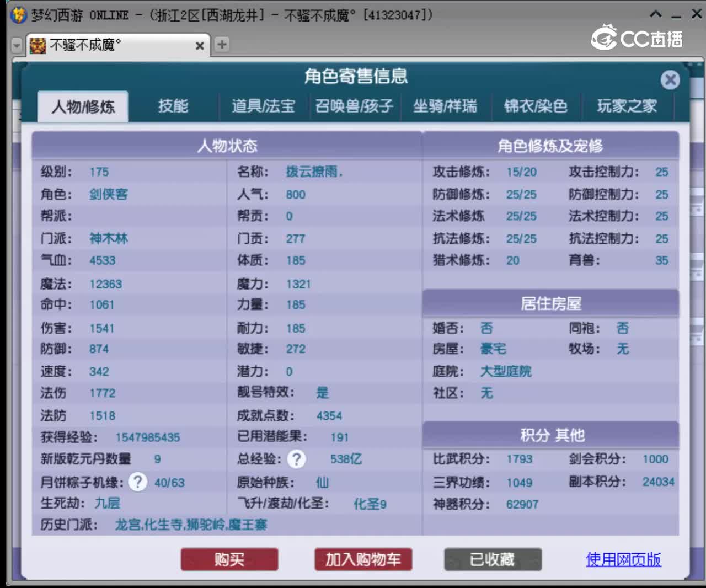Click the 比武积分 value 1793
This screenshot has width=706, height=588.
pyautogui.click(x=520, y=459)
